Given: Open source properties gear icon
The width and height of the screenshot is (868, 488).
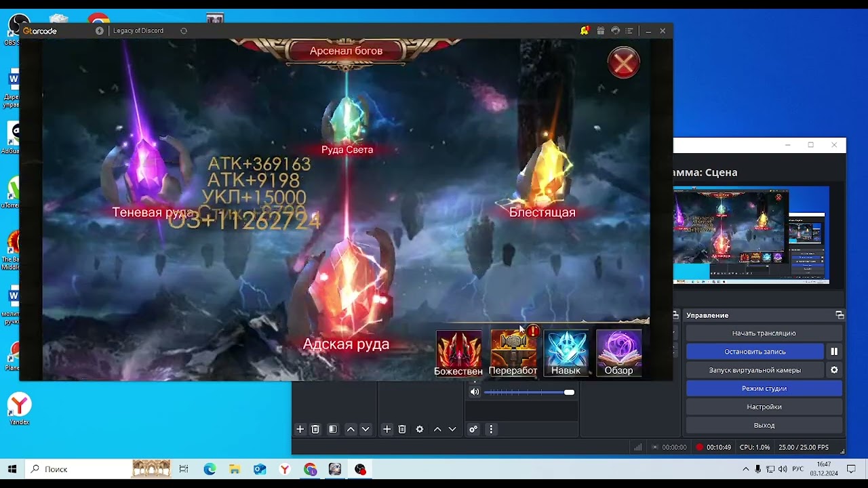Looking at the screenshot, I should tap(420, 429).
